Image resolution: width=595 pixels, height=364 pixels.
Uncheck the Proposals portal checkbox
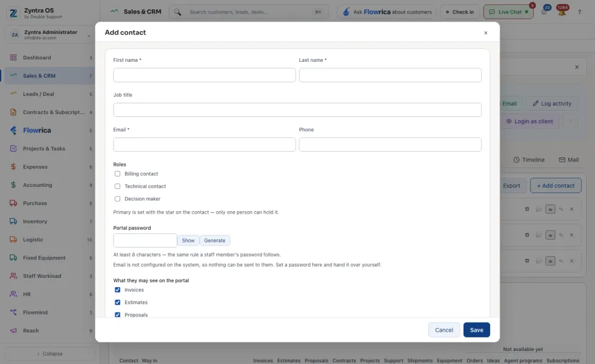(x=117, y=314)
